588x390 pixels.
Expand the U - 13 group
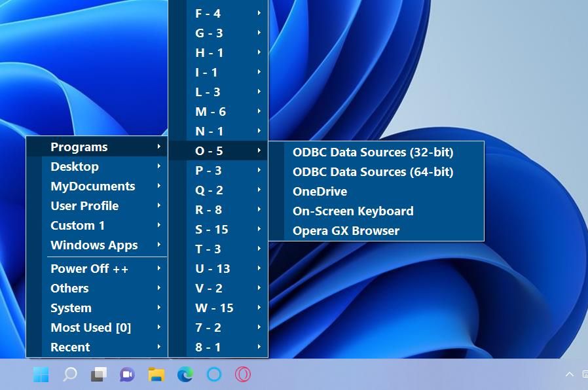[x=218, y=269]
